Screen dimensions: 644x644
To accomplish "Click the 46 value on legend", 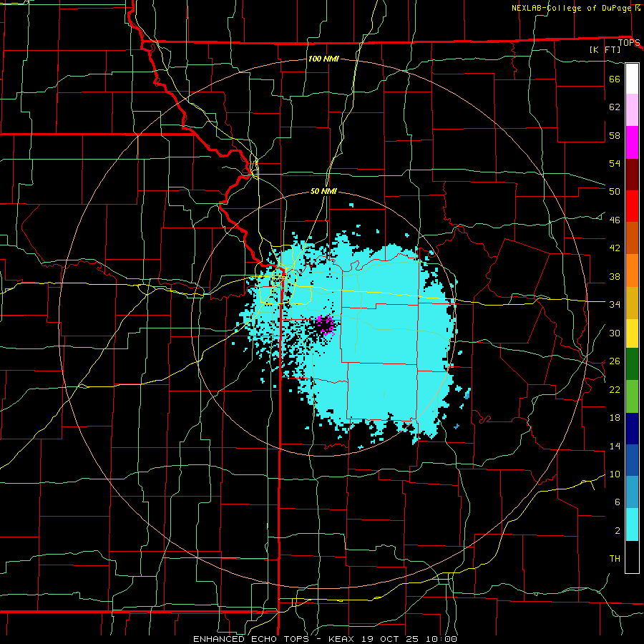I will click(615, 220).
